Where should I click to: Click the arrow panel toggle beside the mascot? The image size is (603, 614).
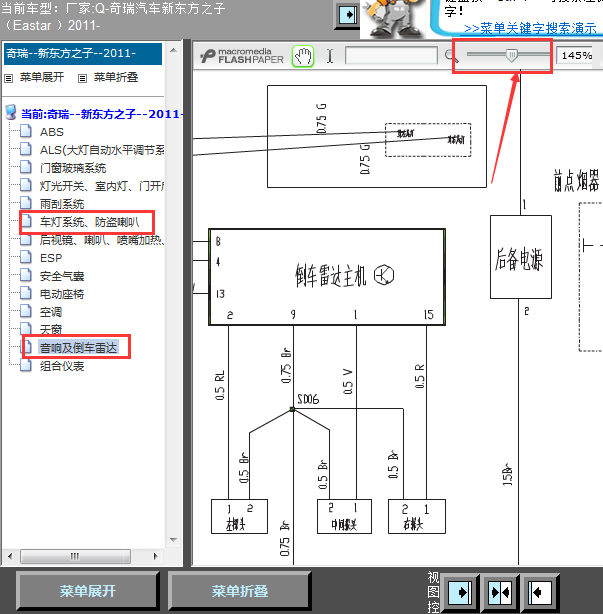click(x=347, y=15)
